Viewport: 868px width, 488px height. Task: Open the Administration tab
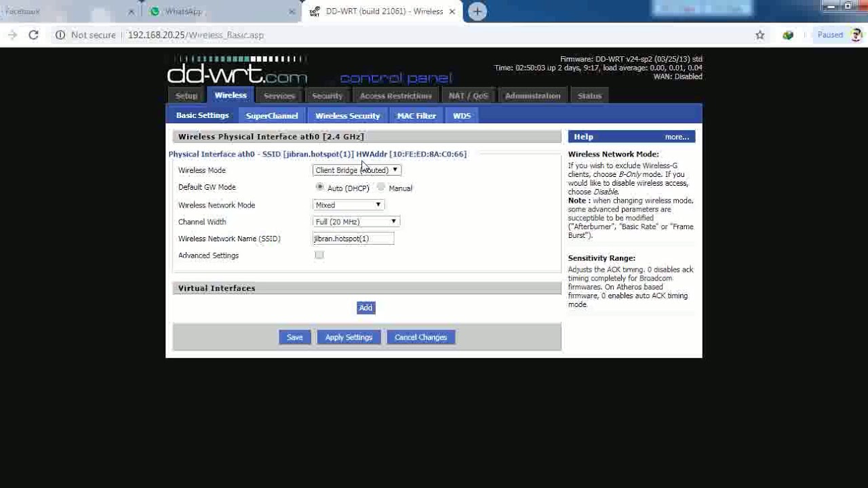533,96
